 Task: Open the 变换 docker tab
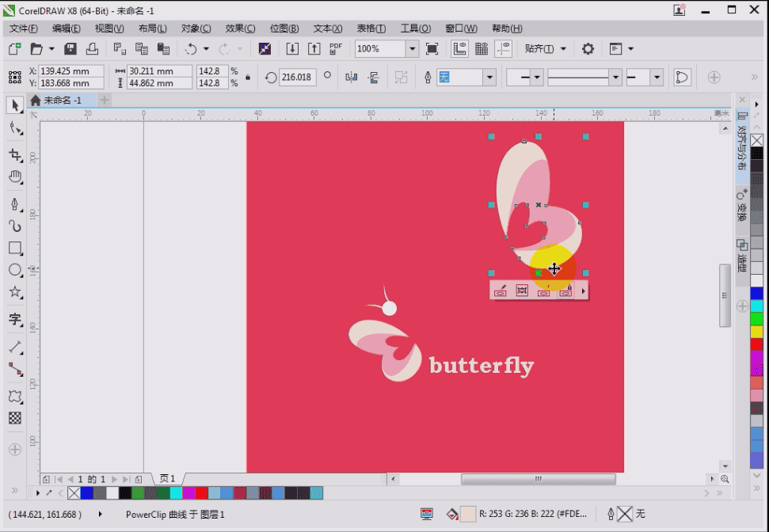742,206
